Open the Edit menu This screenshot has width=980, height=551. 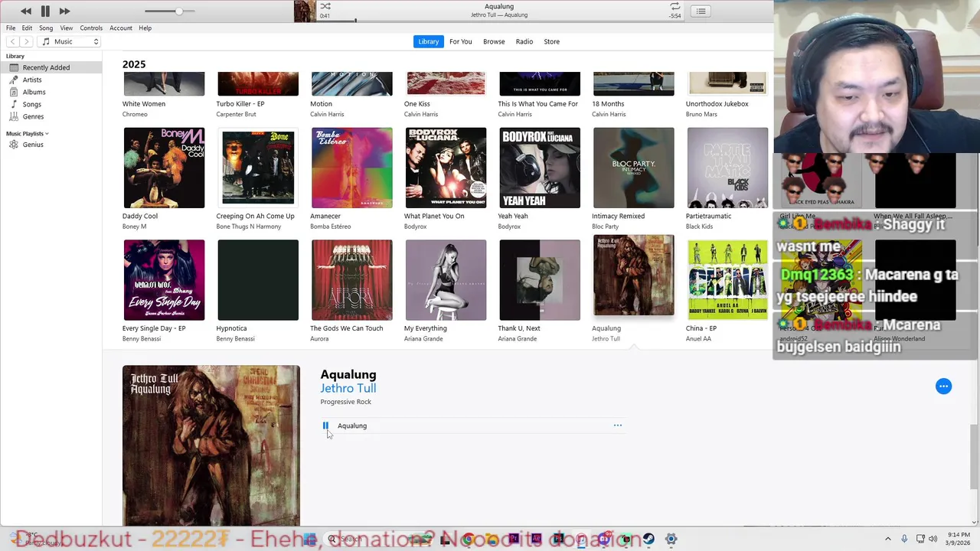click(x=27, y=28)
